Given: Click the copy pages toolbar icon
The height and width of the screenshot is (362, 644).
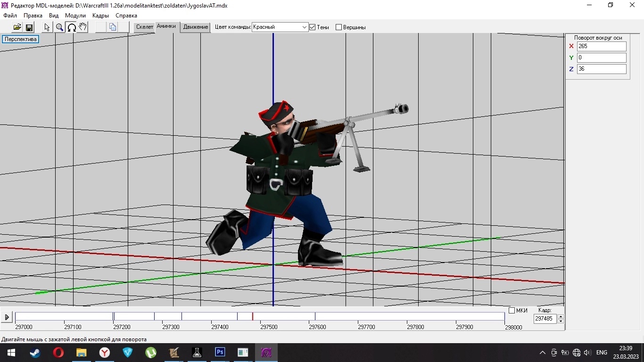Looking at the screenshot, I should pyautogui.click(x=113, y=27).
